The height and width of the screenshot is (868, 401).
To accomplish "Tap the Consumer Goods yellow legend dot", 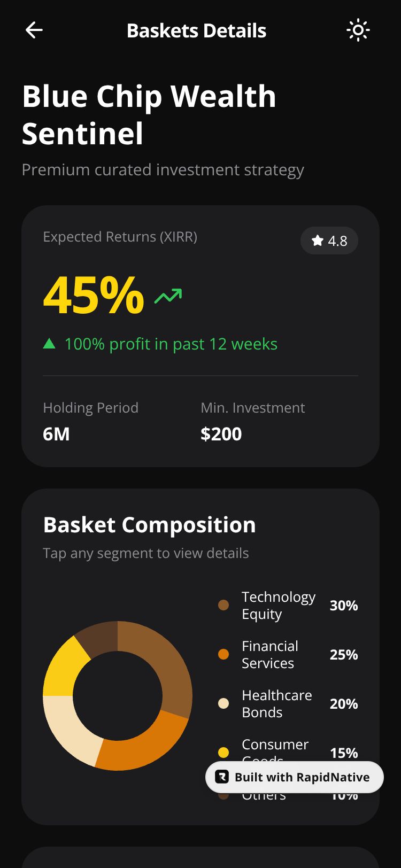I will click(x=223, y=753).
